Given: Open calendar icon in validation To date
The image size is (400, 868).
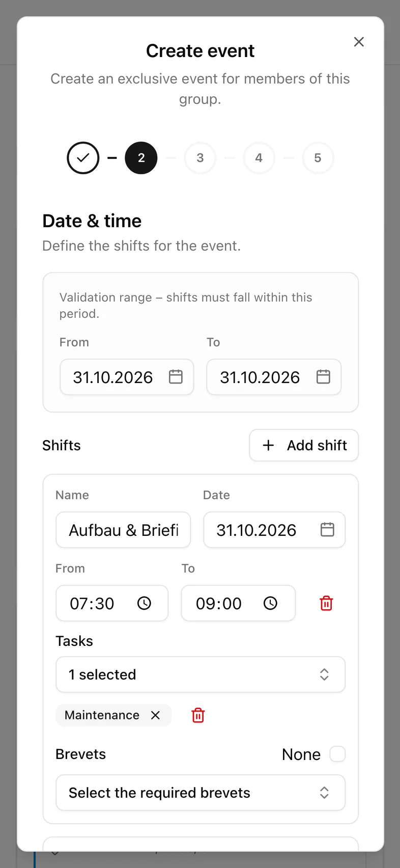Looking at the screenshot, I should pyautogui.click(x=323, y=377).
